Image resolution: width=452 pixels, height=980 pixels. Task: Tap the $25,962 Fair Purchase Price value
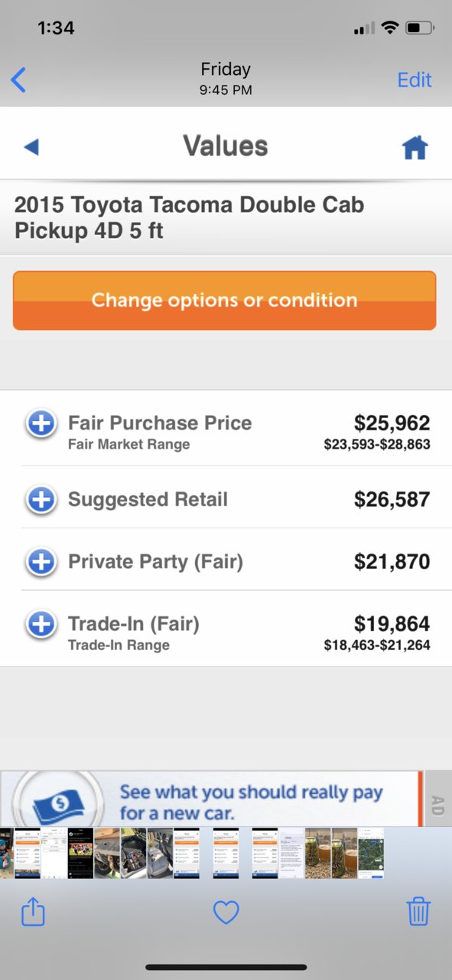(x=392, y=423)
